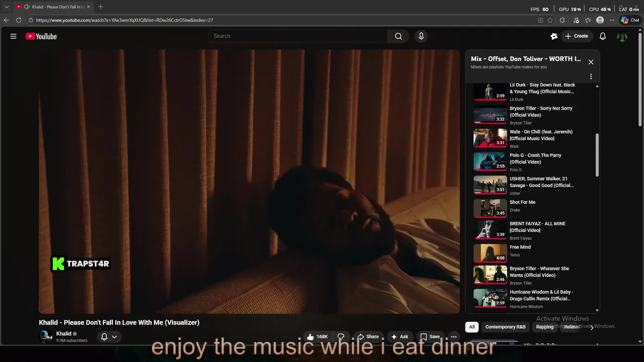
Task: Select the Related filter chip
Action: tap(572, 327)
